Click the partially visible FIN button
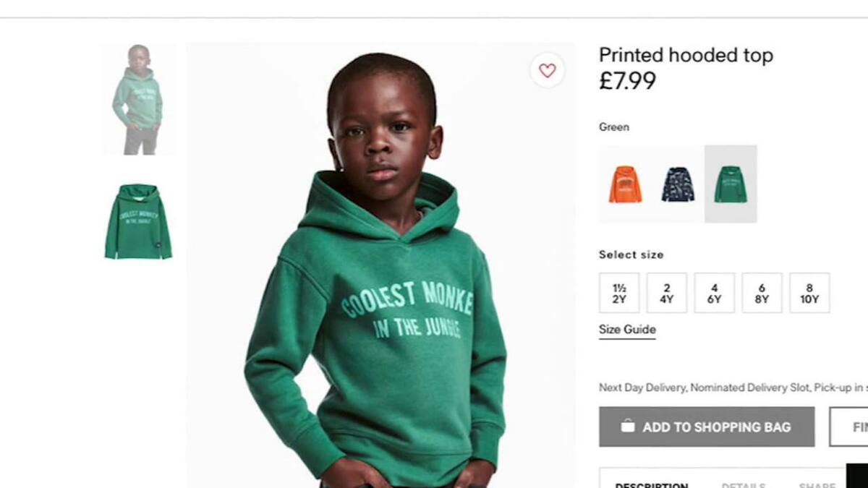868x488 pixels. tap(850, 427)
